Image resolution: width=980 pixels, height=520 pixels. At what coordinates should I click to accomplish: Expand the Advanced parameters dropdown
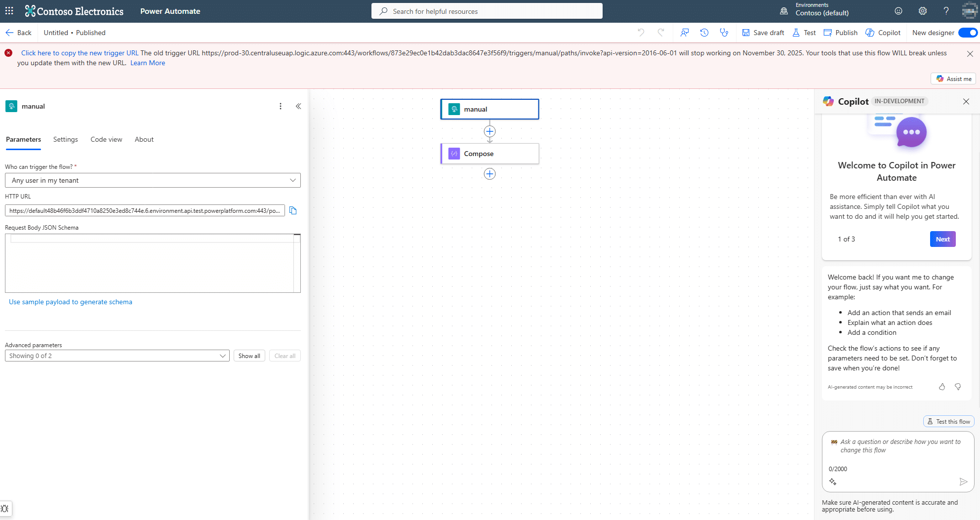[223, 355]
